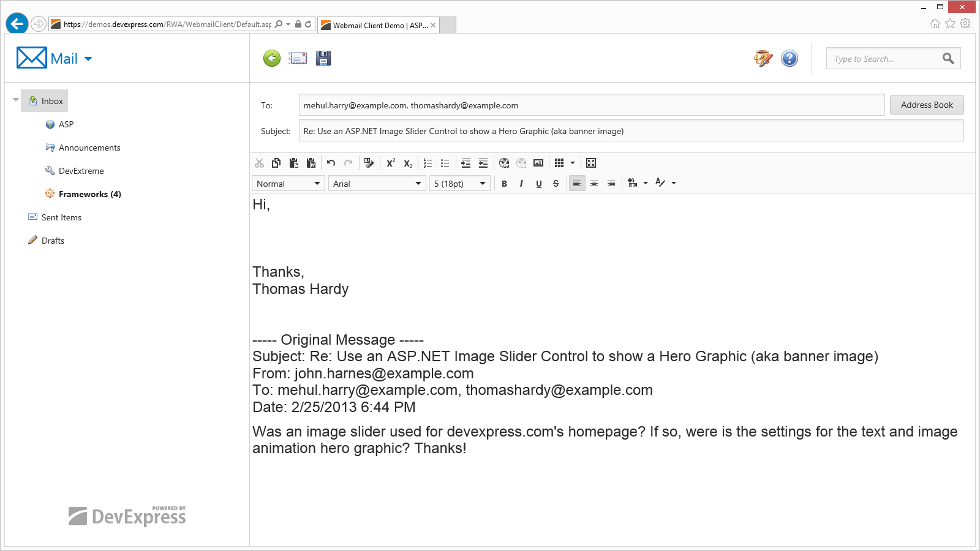Paste from clipboard in editor toolbar

(293, 163)
